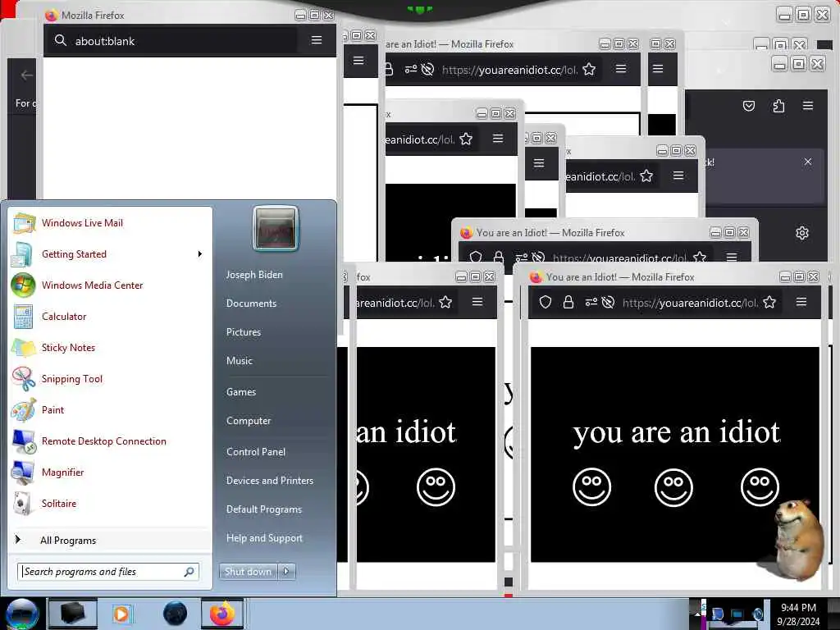Click the Pocket icon in the rightmost Firefox window

[x=749, y=106]
